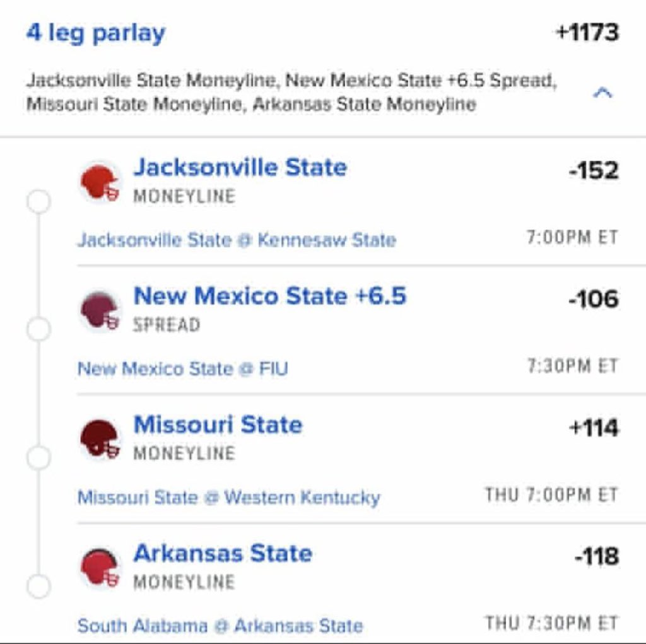This screenshot has width=646, height=644.
Task: Select the New Mexico State +6.5 title
Action: [270, 296]
